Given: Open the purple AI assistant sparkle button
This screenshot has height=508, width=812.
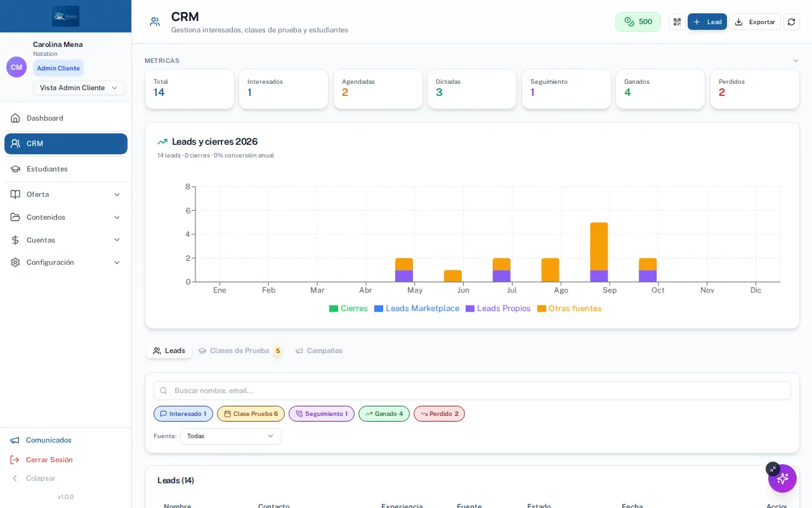Looking at the screenshot, I should coord(782,478).
